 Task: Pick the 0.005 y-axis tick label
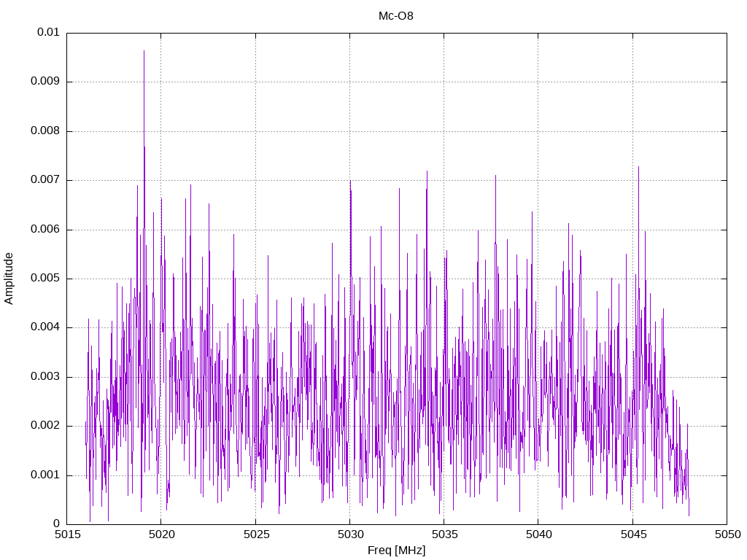(44, 279)
